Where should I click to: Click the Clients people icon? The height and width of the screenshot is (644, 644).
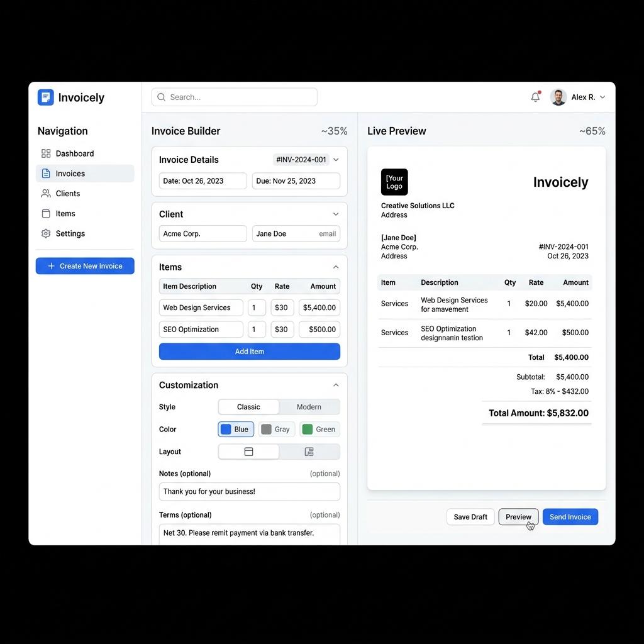click(x=46, y=194)
